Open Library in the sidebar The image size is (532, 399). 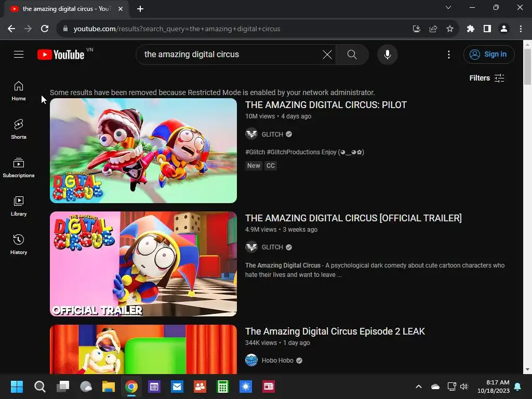pyautogui.click(x=19, y=206)
